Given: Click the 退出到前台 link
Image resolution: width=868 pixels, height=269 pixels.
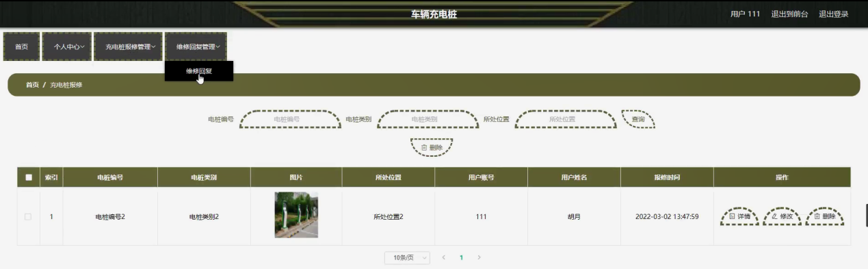Looking at the screenshot, I should pos(789,14).
